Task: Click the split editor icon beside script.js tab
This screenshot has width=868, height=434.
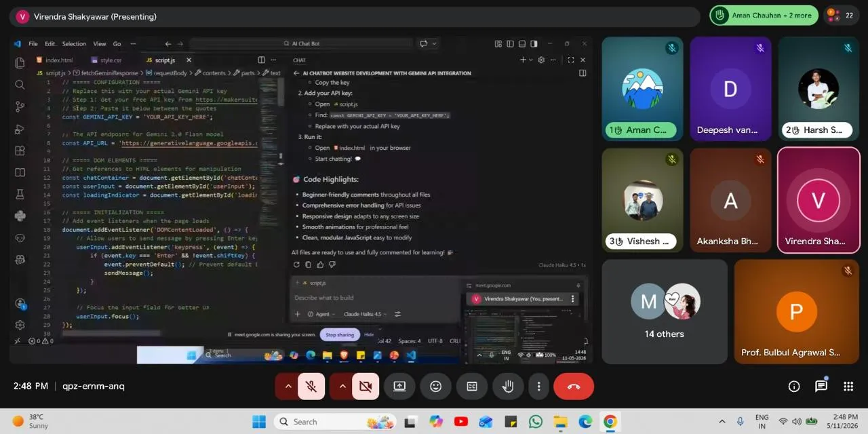Action: (261, 60)
